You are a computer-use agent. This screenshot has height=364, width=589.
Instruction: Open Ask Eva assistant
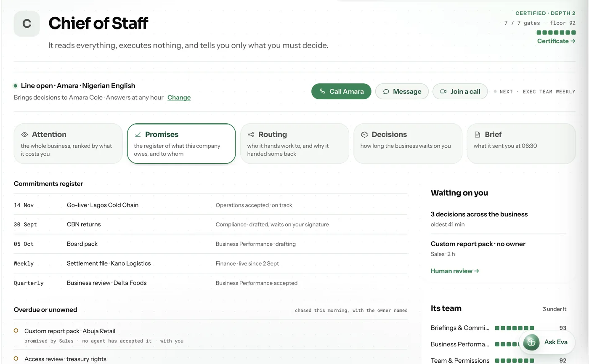(x=548, y=342)
